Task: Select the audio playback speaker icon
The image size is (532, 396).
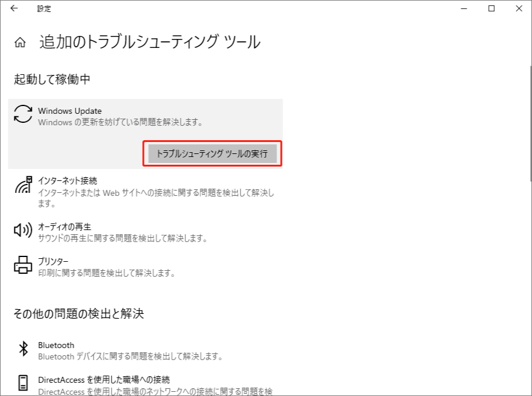Action: pos(23,230)
